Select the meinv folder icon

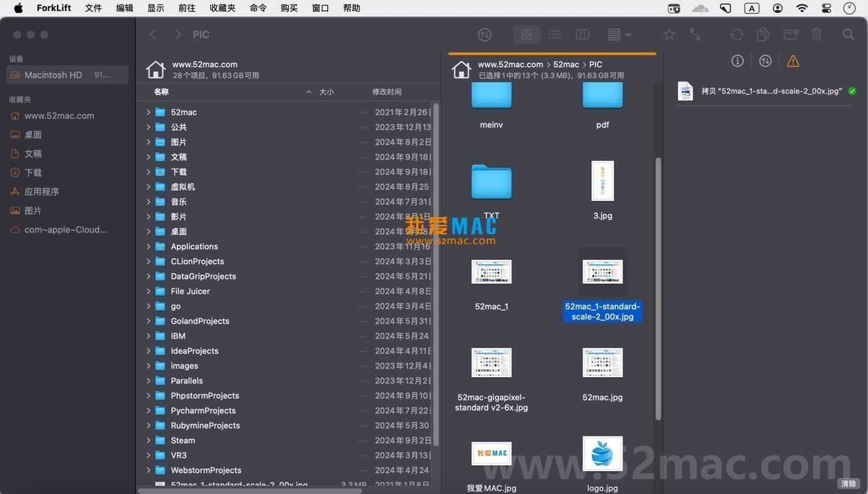492,96
